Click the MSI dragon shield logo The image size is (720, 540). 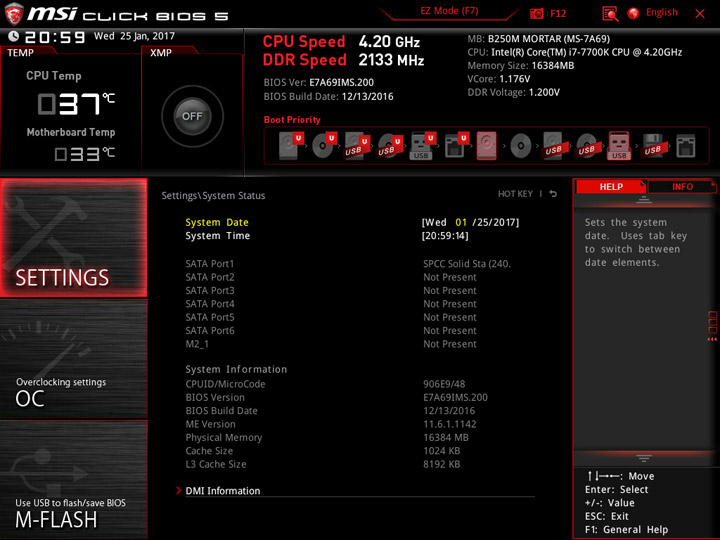(14, 14)
